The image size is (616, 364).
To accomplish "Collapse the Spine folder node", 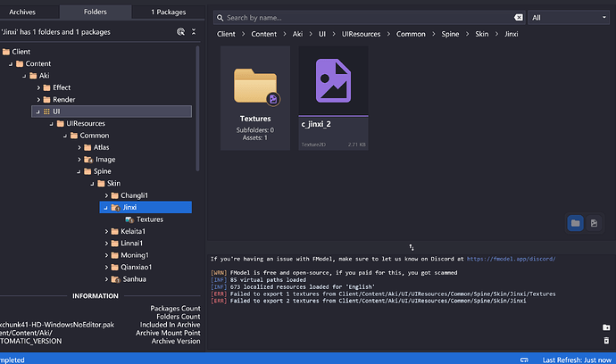I will [x=79, y=171].
